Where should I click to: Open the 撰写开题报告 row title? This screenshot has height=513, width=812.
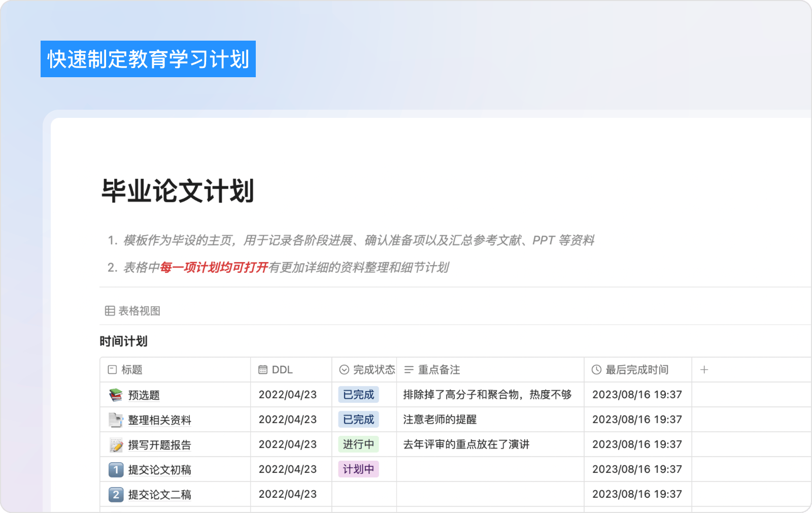click(x=159, y=445)
